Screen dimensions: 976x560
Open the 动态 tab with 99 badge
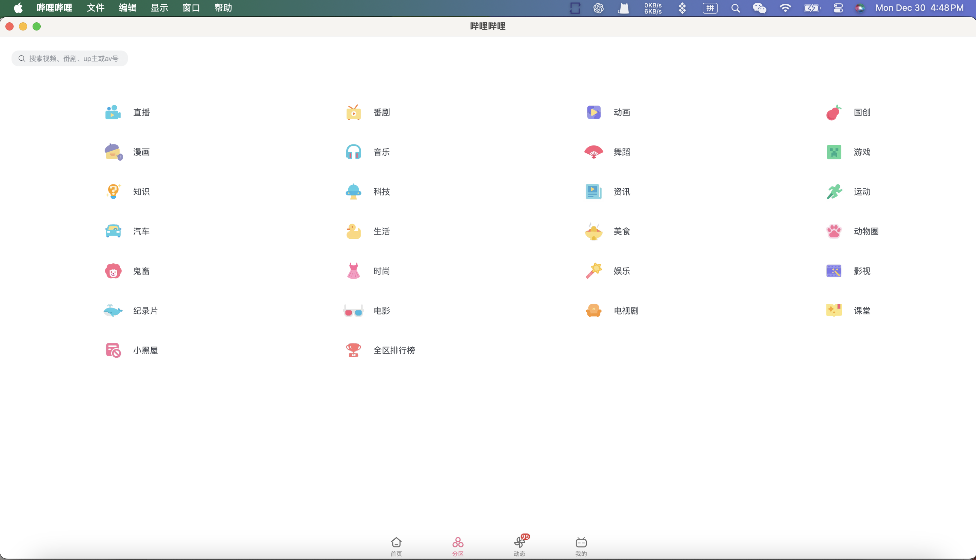[520, 546]
